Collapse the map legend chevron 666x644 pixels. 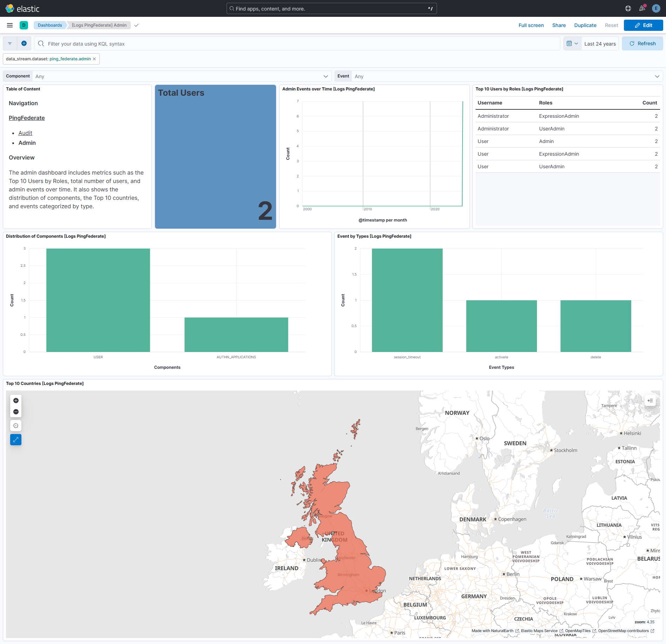click(x=650, y=400)
